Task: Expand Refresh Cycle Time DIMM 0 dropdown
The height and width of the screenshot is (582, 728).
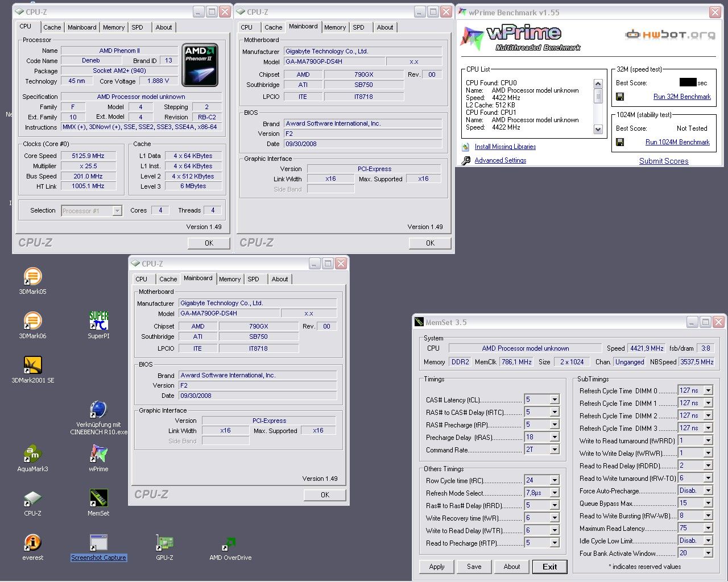Action: click(x=708, y=390)
